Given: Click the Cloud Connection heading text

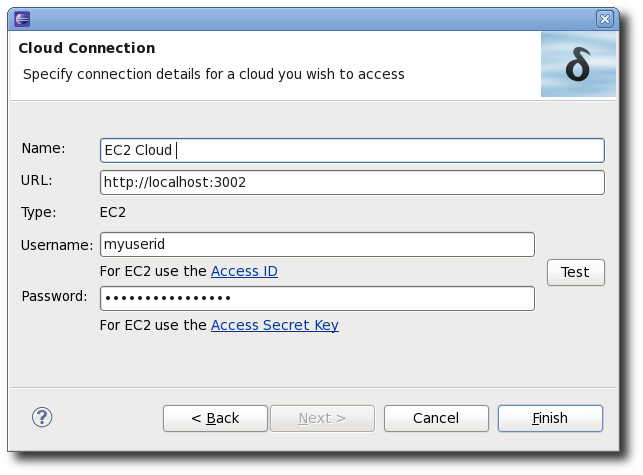Looking at the screenshot, I should click(x=87, y=48).
